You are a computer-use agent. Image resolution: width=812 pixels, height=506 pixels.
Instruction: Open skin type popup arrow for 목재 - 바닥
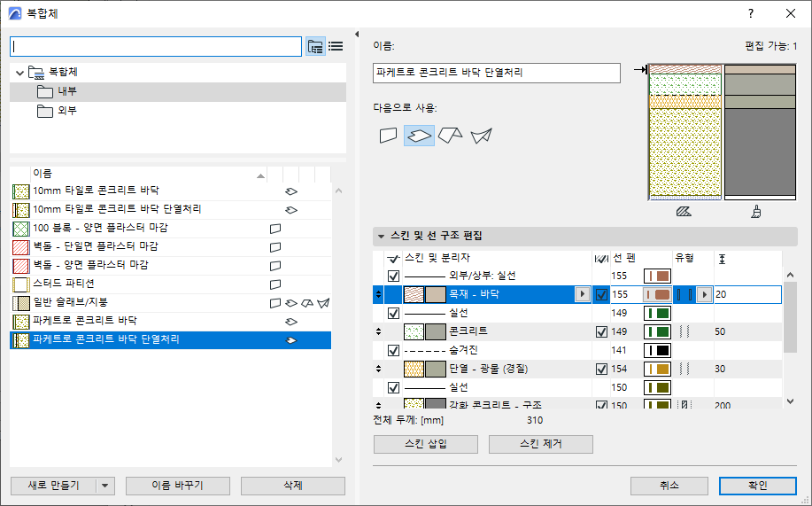pyautogui.click(x=704, y=294)
